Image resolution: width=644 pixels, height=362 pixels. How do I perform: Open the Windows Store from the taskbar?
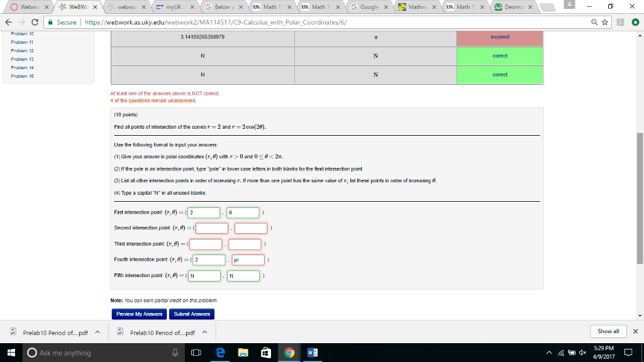[x=265, y=353]
